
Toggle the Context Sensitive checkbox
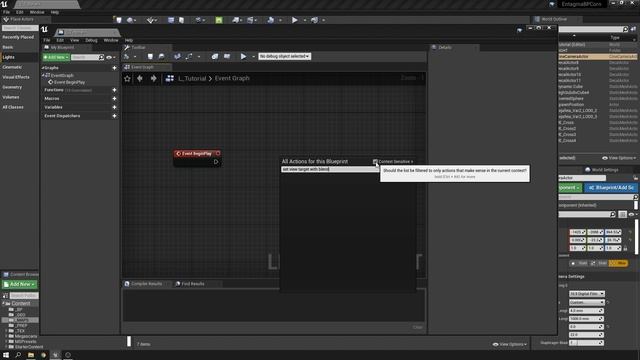[375, 162]
